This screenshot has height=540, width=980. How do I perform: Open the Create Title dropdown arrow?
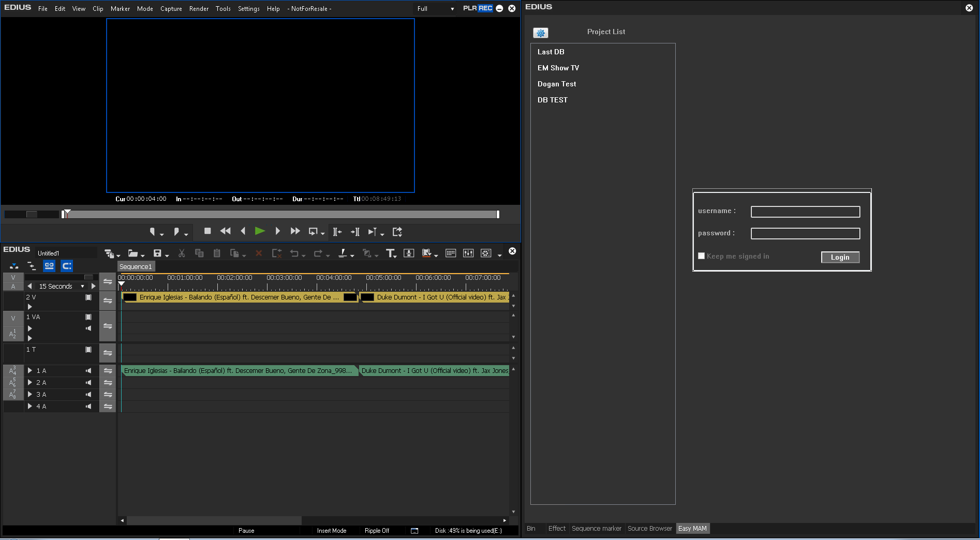[396, 256]
